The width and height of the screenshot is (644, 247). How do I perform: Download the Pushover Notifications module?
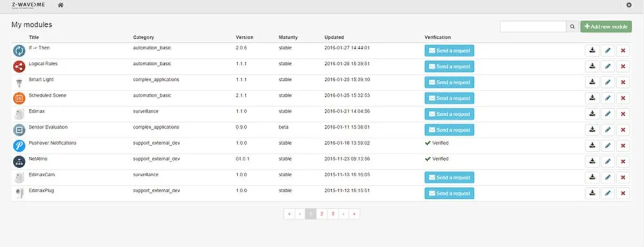tap(592, 146)
